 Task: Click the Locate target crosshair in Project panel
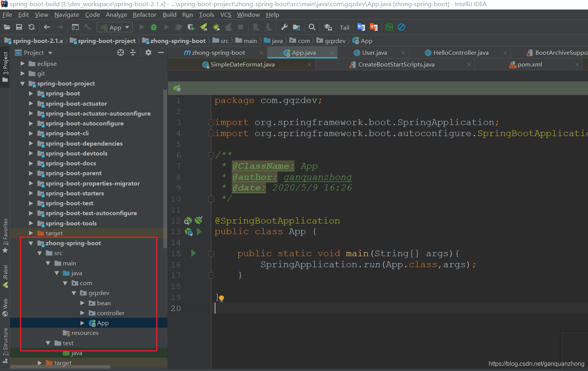coord(121,52)
